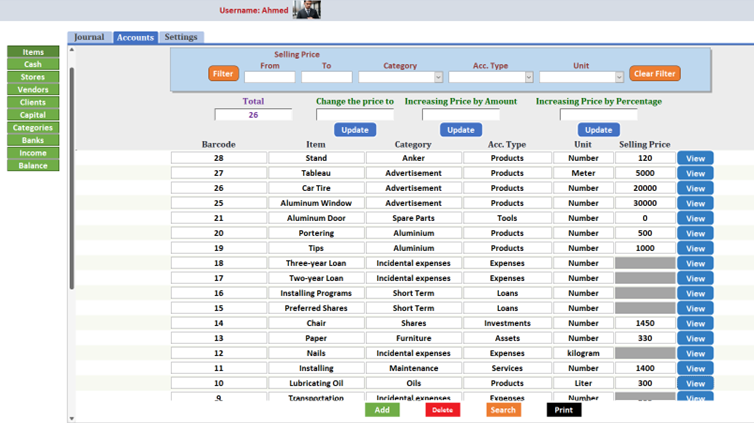The height and width of the screenshot is (423, 754).
Task: Open Banks in the sidebar
Action: [33, 140]
